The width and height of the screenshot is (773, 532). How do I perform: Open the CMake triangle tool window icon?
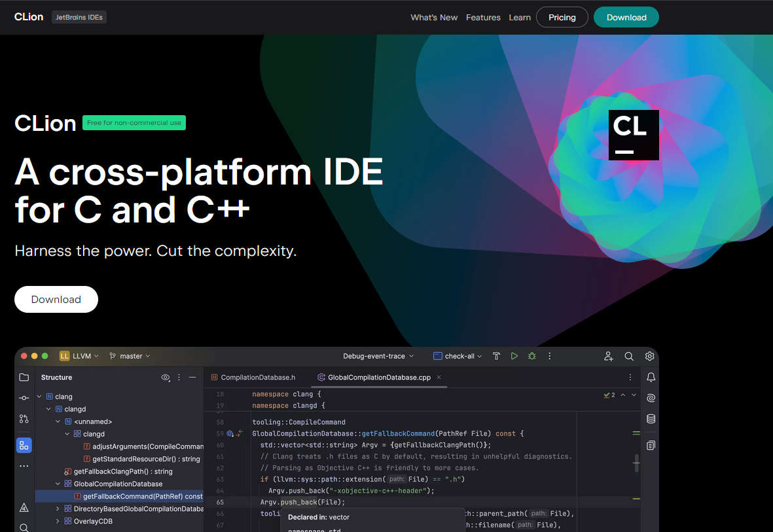coord(24,507)
